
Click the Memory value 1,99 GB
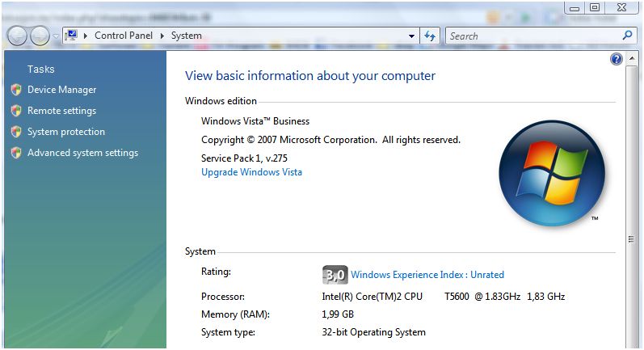338,314
